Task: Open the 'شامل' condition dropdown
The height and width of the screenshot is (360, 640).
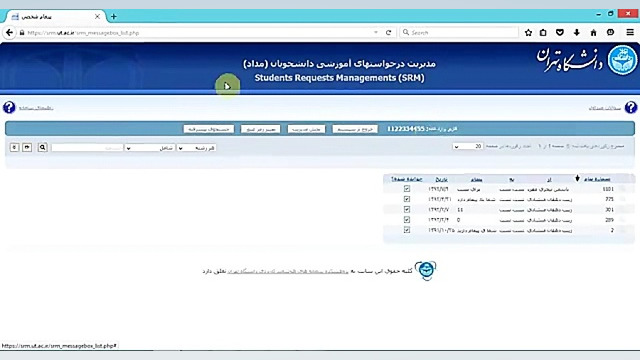Action: click(150, 148)
